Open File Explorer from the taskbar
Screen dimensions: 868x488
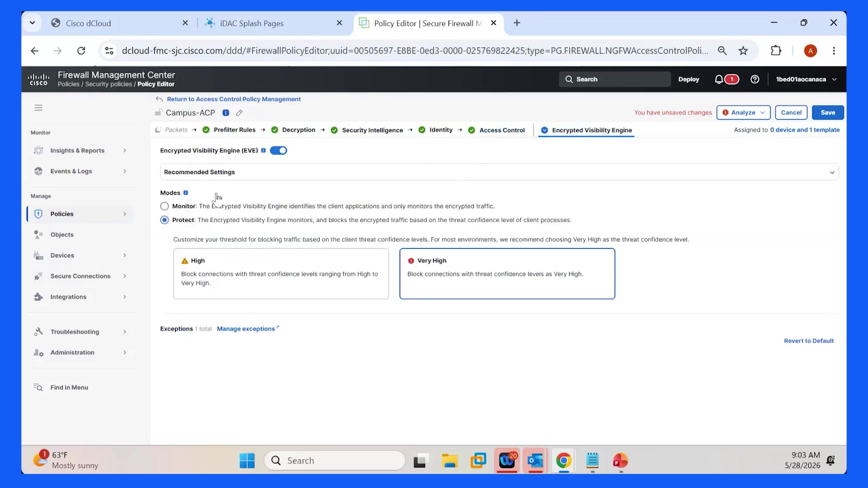click(x=449, y=460)
